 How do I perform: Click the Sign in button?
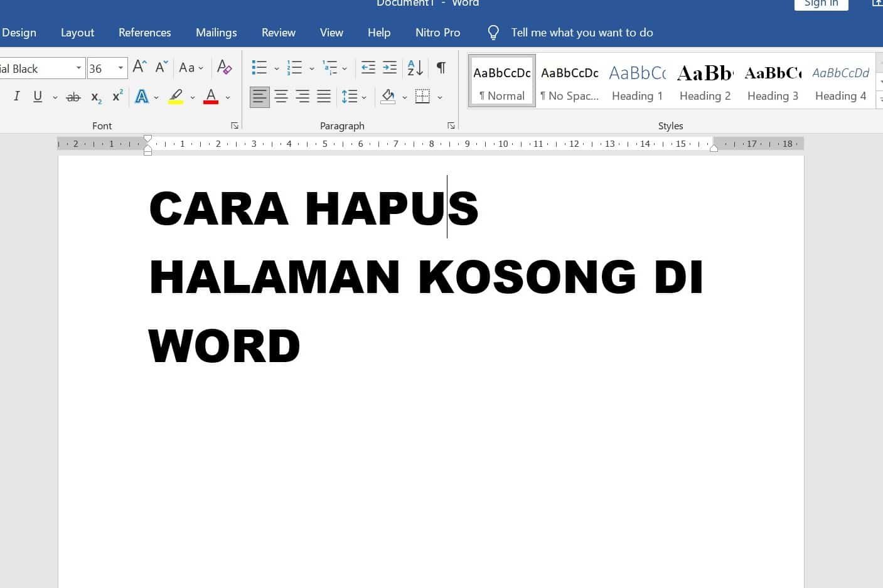(821, 4)
